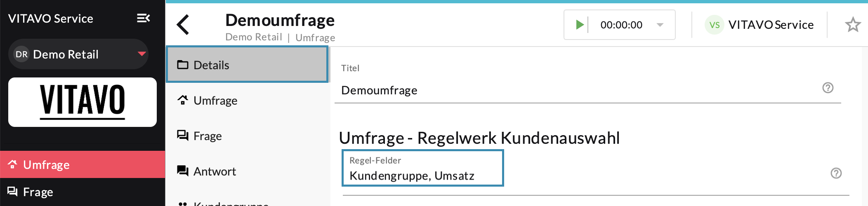This screenshot has height=206, width=868.
Task: Select Umfrage in the dark sidebar
Action: pyautogui.click(x=46, y=165)
